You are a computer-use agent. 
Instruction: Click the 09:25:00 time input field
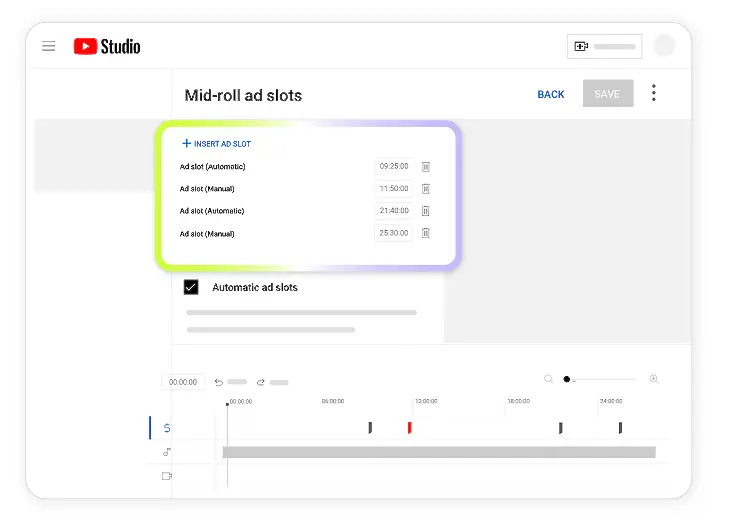(394, 167)
